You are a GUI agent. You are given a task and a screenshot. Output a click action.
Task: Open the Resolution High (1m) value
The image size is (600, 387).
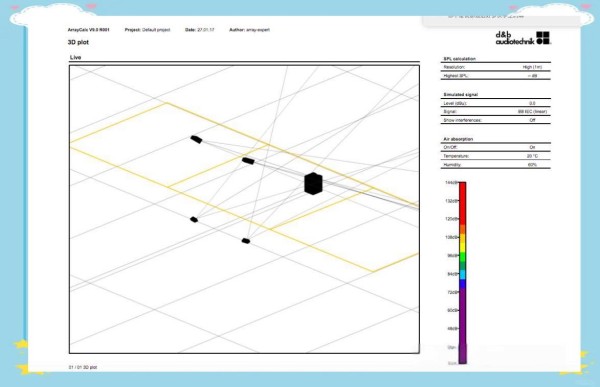point(532,67)
